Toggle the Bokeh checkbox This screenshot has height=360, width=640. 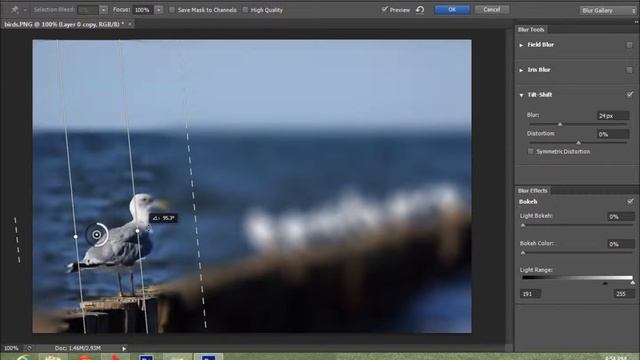pyautogui.click(x=630, y=201)
